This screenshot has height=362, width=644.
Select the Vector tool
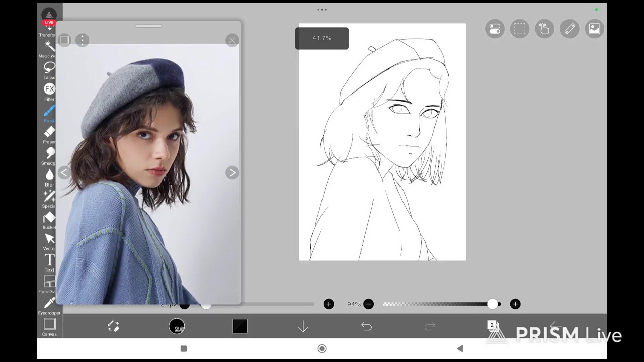(x=49, y=241)
